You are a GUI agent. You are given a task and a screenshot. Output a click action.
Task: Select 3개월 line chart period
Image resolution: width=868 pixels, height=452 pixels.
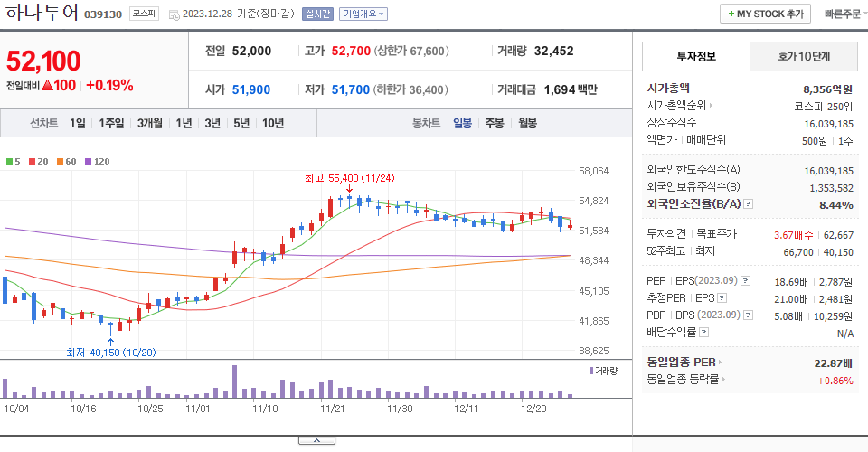coord(149,123)
